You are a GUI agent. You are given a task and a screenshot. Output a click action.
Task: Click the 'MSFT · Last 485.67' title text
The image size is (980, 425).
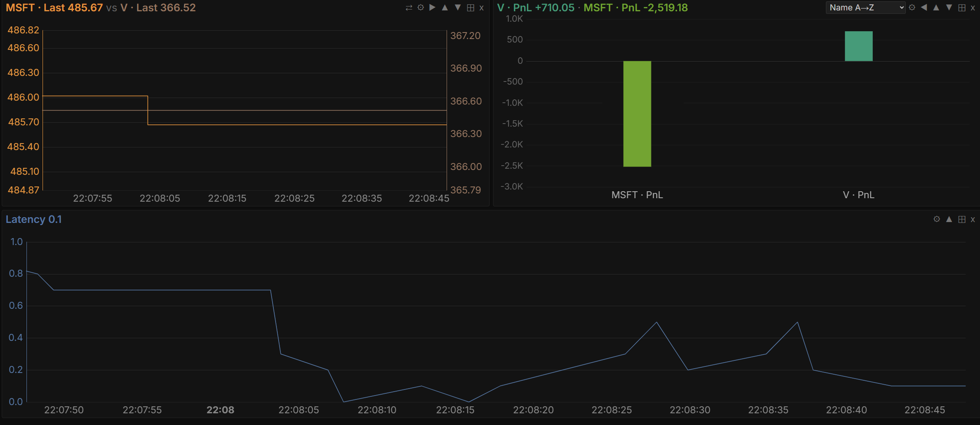[54, 8]
